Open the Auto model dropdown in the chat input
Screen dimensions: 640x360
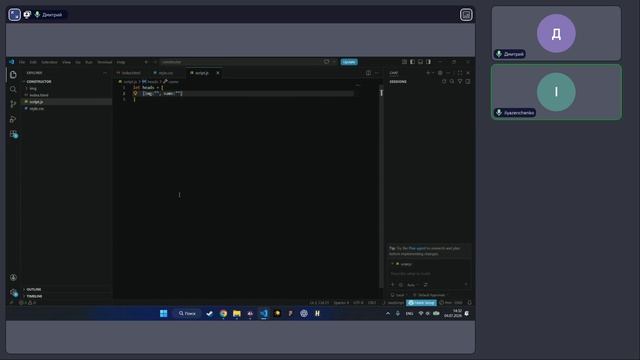click(x=412, y=285)
